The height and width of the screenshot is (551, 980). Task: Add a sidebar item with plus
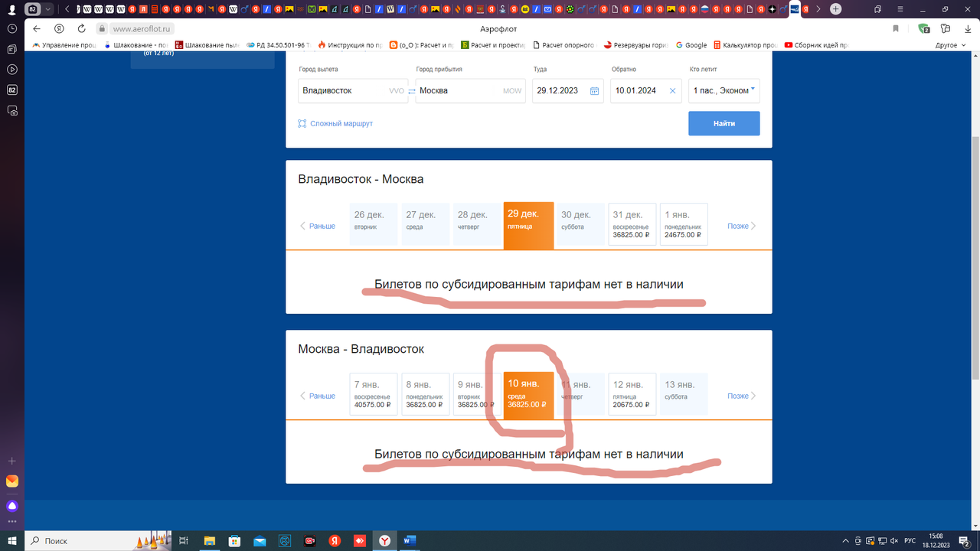(12, 461)
